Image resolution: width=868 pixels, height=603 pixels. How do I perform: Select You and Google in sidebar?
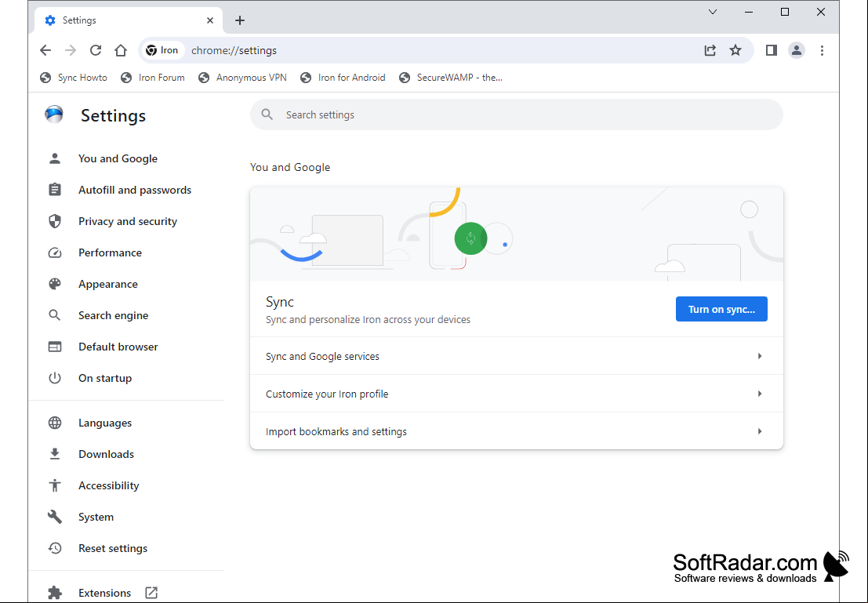tap(118, 158)
